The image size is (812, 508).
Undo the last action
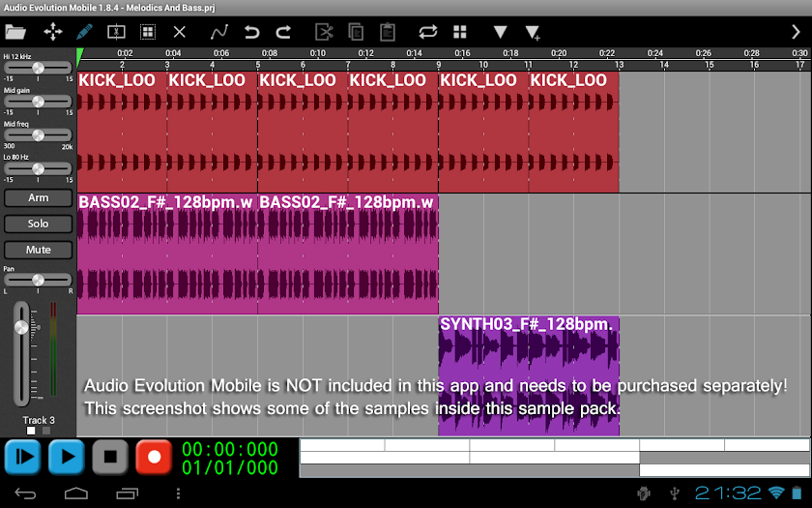(251, 32)
